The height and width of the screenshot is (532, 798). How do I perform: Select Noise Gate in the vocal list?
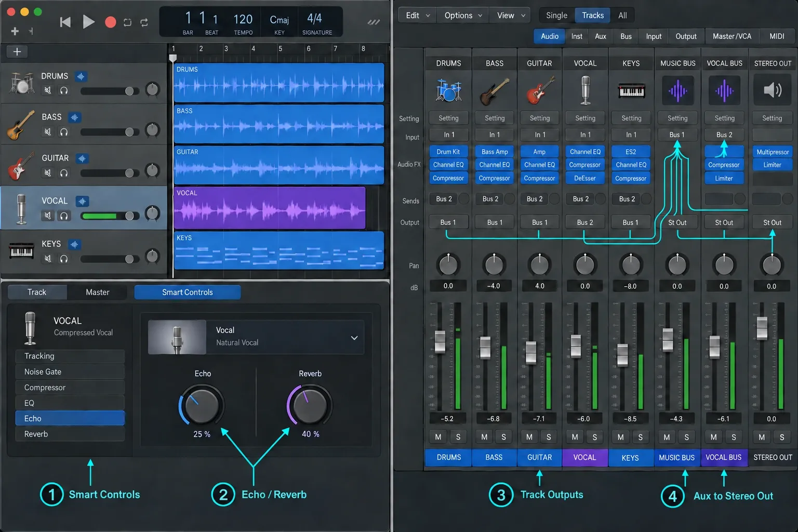pos(70,372)
